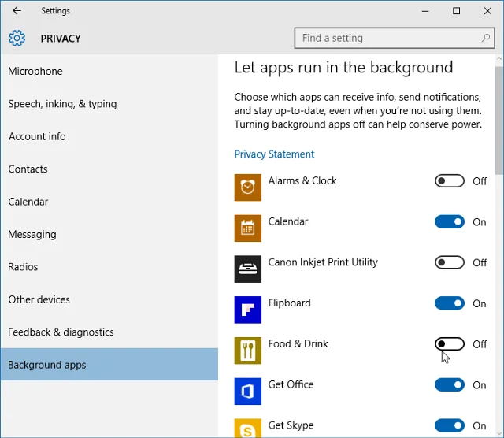The image size is (504, 438).
Task: Click the Flipboard app name
Action: pyautogui.click(x=290, y=303)
